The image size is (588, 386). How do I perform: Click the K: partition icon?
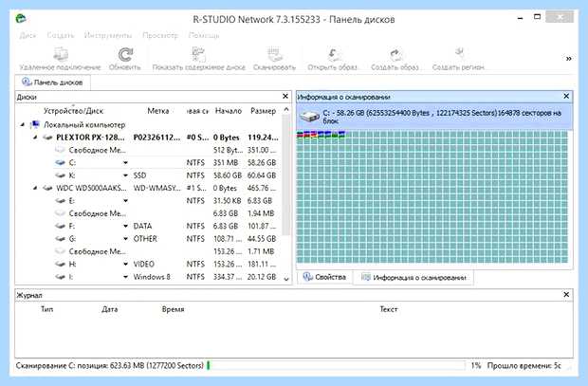(60, 175)
